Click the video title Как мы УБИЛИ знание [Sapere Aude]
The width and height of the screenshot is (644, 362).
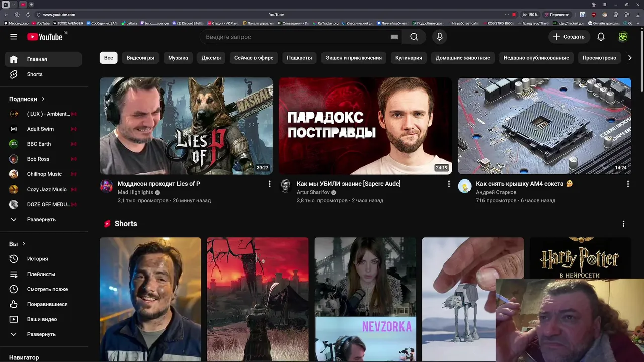pos(349,184)
